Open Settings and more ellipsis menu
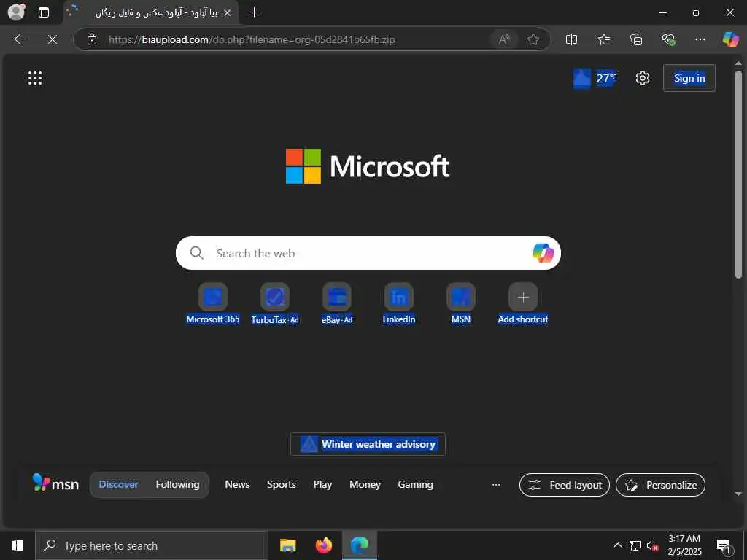 [x=700, y=39]
